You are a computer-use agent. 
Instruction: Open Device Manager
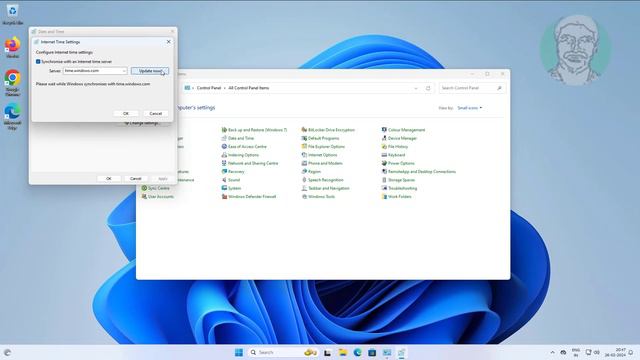pos(399,138)
